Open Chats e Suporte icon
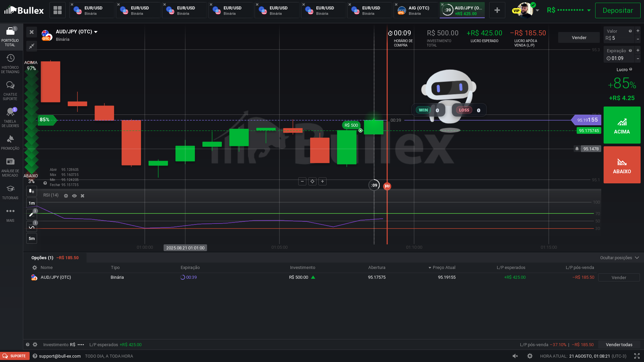Viewport: 644px width, 362px height. 10,90
